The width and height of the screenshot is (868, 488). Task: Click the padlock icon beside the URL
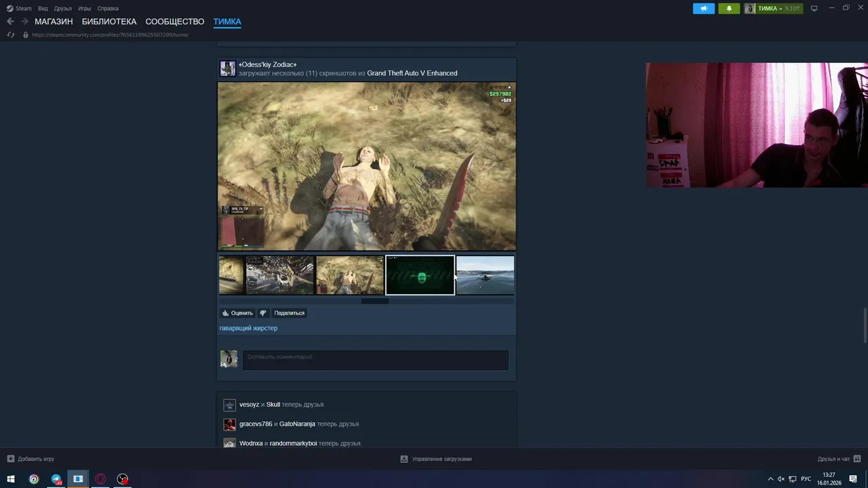26,35
